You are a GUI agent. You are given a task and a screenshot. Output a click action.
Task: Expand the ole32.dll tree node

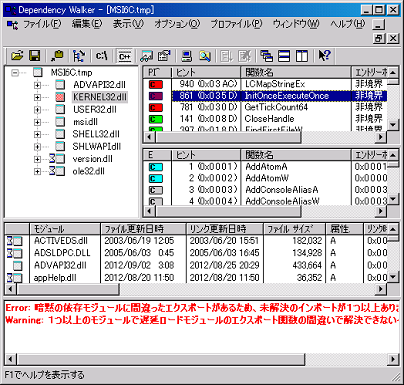tap(37, 171)
